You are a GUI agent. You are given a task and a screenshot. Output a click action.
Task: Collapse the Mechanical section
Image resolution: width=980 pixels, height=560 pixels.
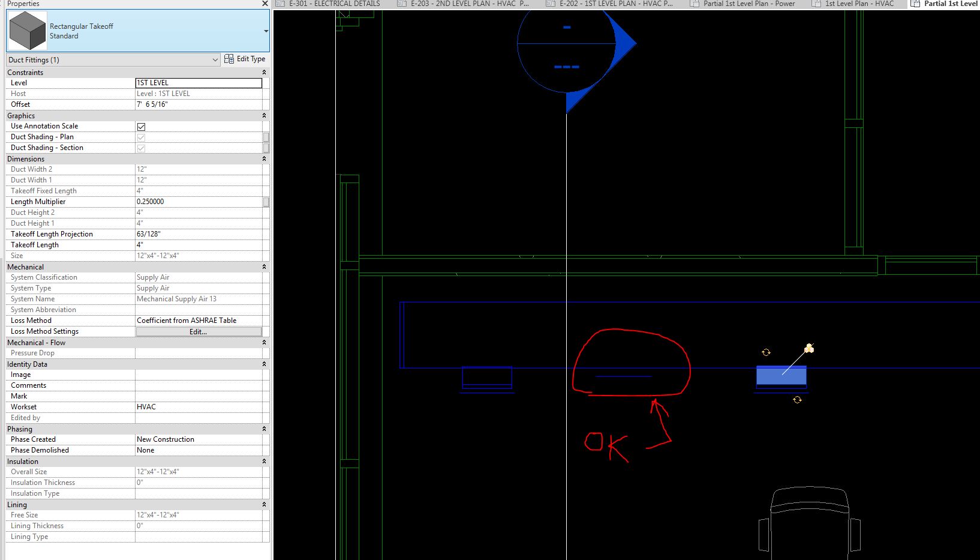[264, 266]
